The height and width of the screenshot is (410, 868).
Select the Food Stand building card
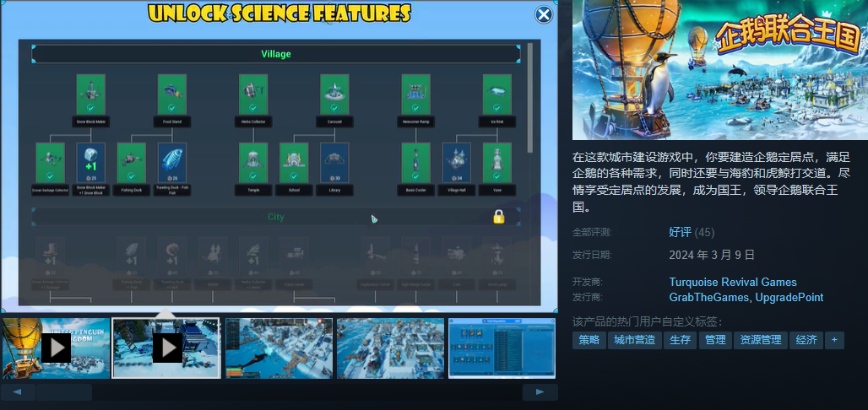171,94
